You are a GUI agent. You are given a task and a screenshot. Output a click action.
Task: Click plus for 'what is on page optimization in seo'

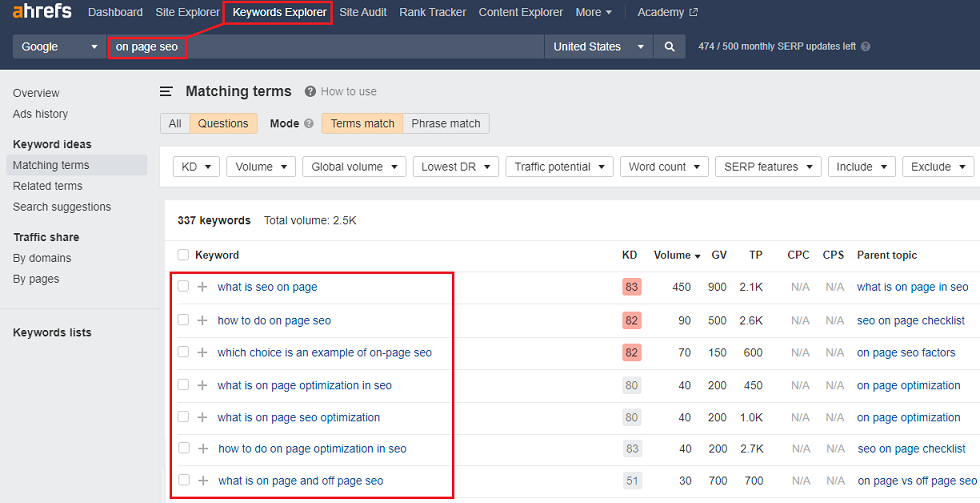pos(202,386)
